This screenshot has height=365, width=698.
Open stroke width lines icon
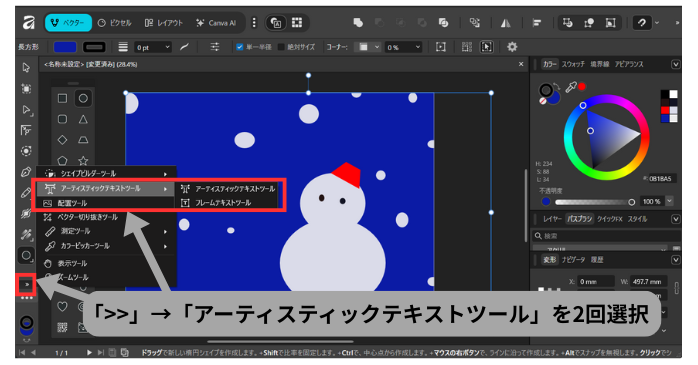pos(123,47)
